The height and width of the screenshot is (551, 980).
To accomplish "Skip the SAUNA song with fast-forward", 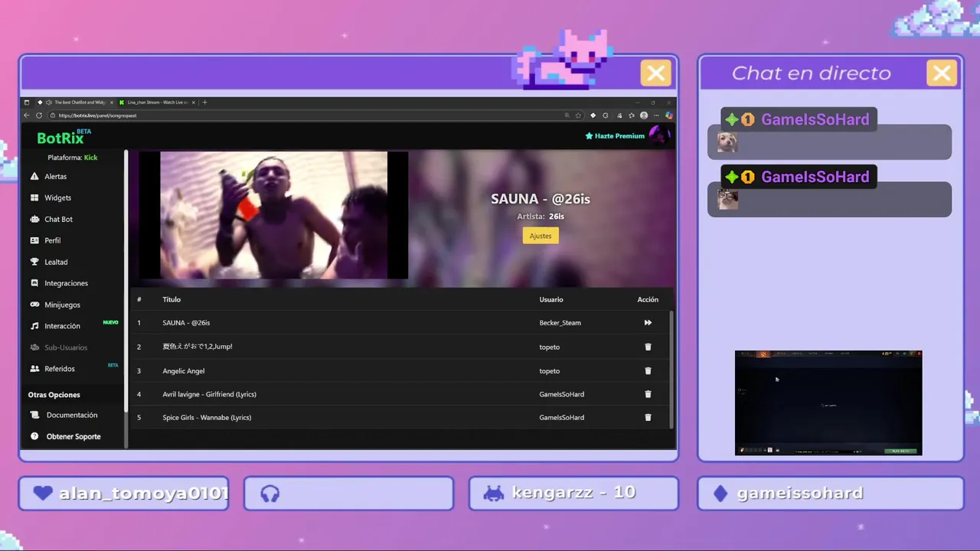I will point(648,323).
